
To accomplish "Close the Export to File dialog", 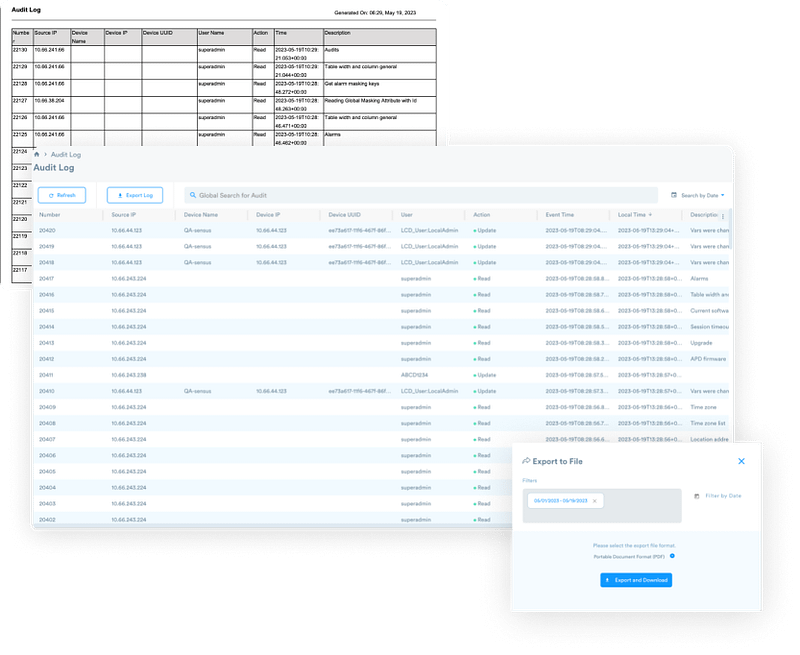I will click(x=741, y=461).
